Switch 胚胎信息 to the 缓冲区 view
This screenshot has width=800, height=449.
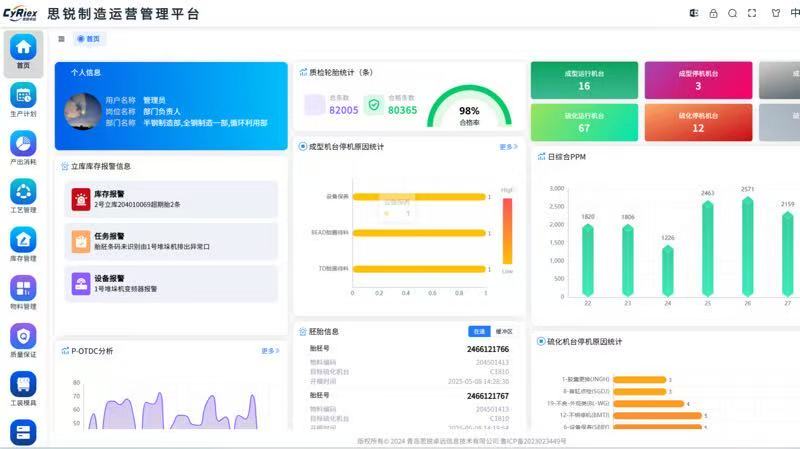pyautogui.click(x=505, y=331)
